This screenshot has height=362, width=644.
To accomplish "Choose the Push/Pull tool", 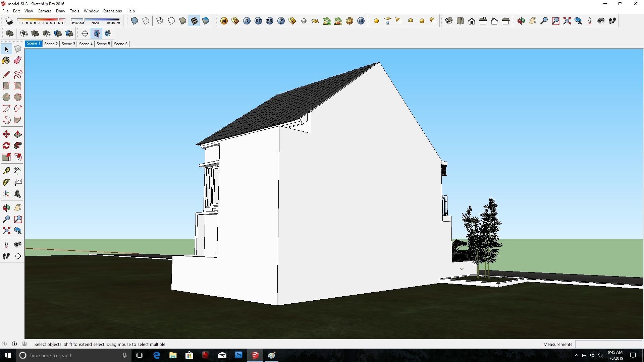I will 18,134.
